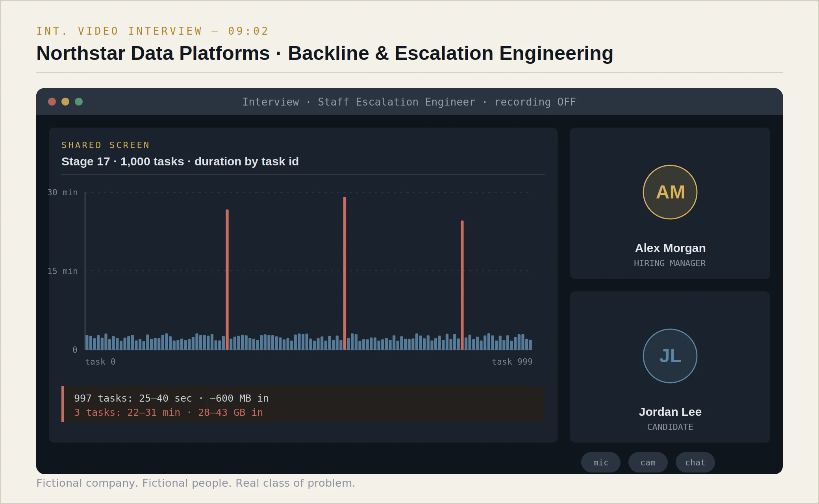Click the SHARED SCREEN heading
Viewport: 819px width, 504px height.
pyautogui.click(x=106, y=145)
